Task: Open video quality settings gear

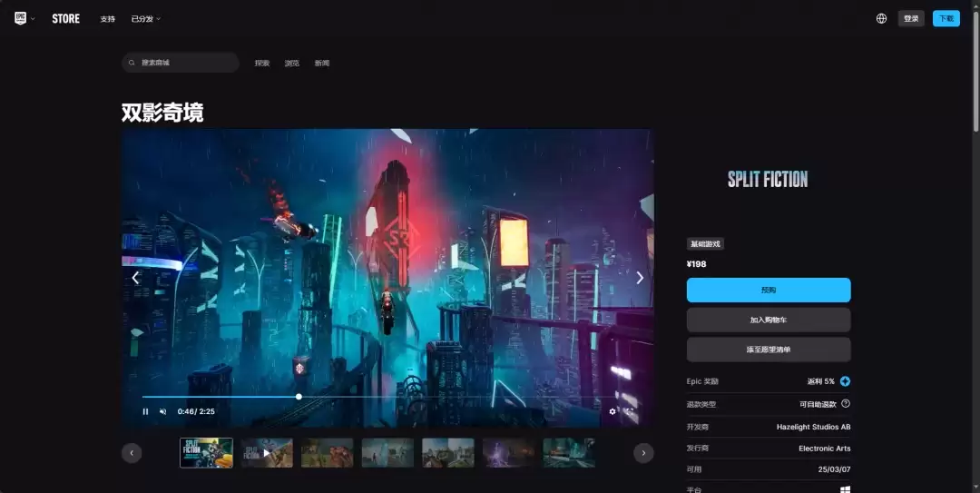Action: (x=612, y=411)
